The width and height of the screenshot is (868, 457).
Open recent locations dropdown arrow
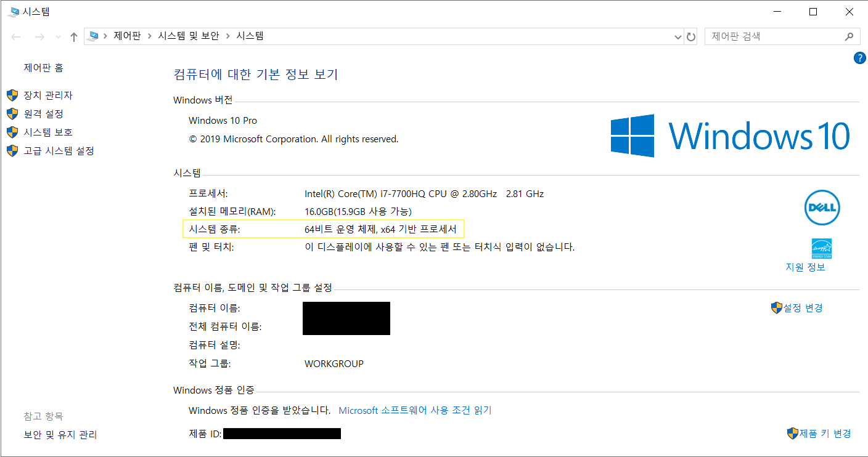[59, 37]
